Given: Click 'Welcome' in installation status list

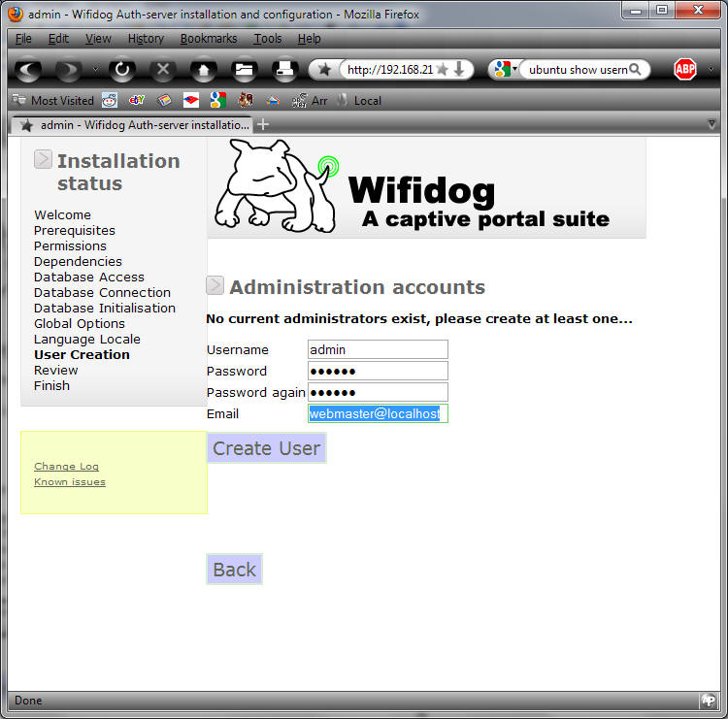Looking at the screenshot, I should pos(63,214).
